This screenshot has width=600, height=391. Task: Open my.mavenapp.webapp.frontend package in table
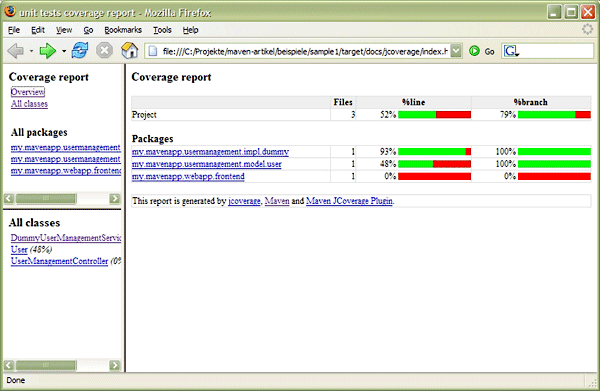point(188,176)
